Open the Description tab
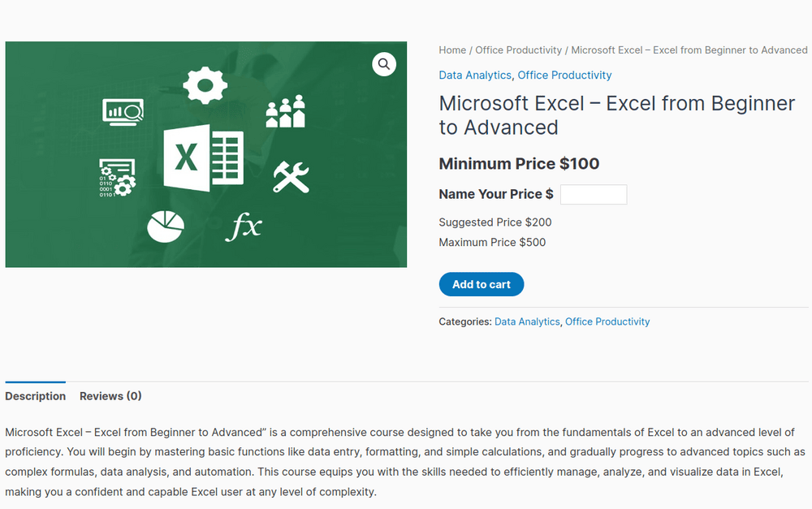The width and height of the screenshot is (812, 509). pyautogui.click(x=35, y=396)
